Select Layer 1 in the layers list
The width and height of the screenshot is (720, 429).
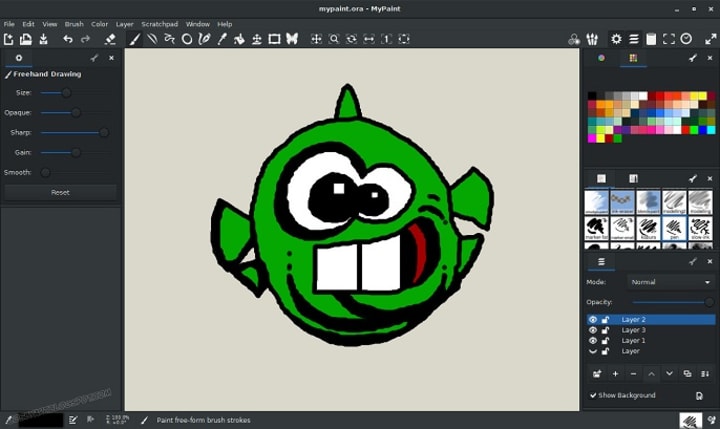(633, 341)
